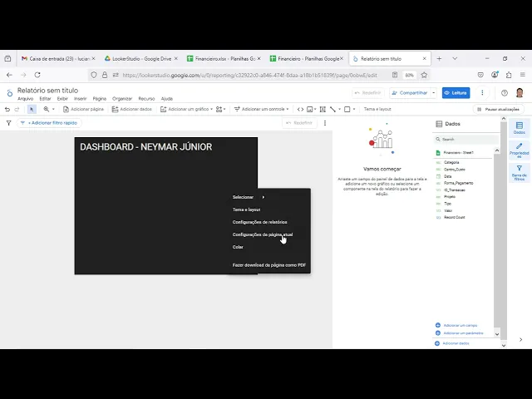
Task: Open Recurso menu
Action: tap(146, 99)
